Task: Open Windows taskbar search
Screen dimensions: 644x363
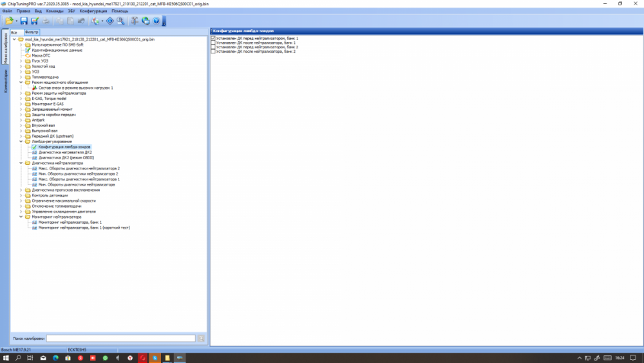Action: 18,358
